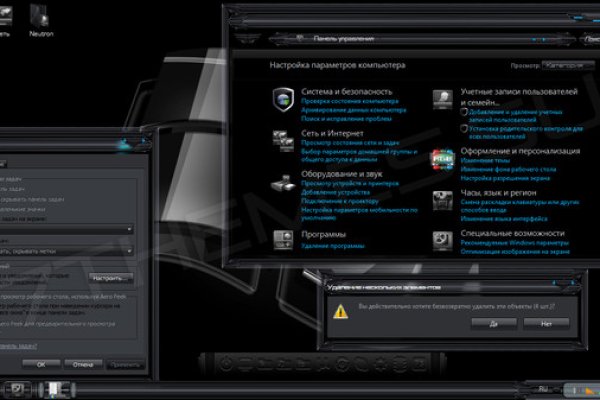This screenshot has height=400, width=600.
Task: Expand the Просмотр Категория dropdown
Action: pyautogui.click(x=568, y=67)
